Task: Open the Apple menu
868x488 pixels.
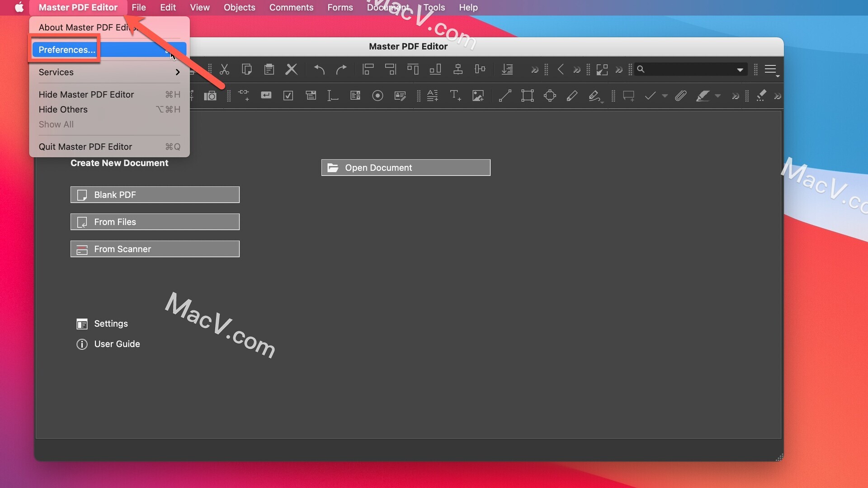Action: [19, 7]
